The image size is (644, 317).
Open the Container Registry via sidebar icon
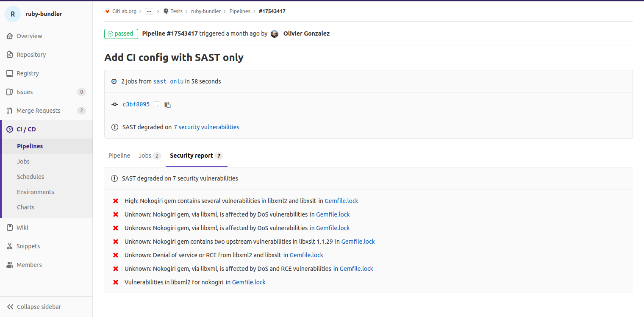(9, 73)
